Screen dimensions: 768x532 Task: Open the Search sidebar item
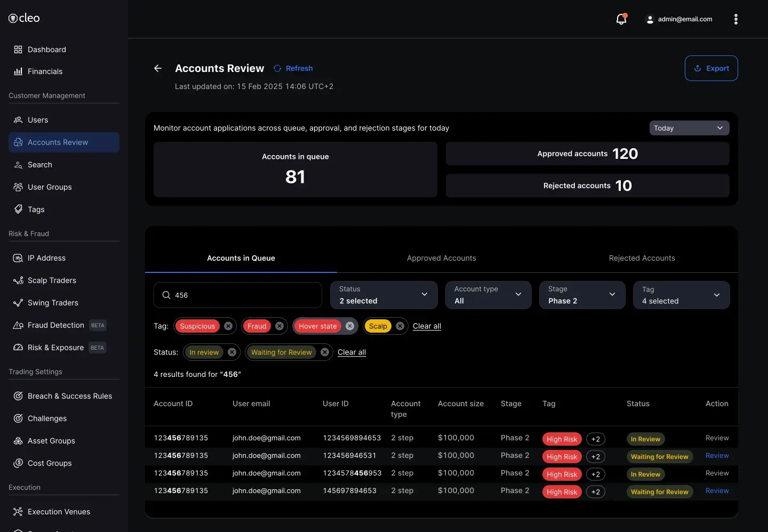click(x=64, y=165)
